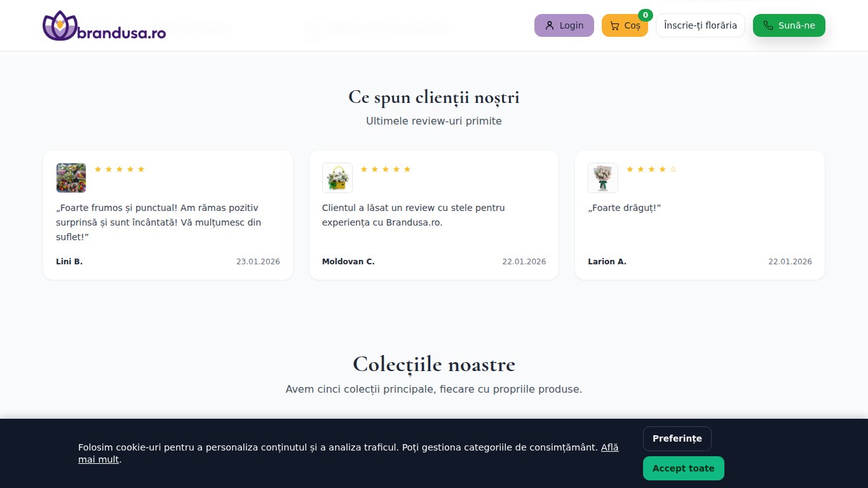
Task: Click the person icon on the Login button
Action: click(x=549, y=25)
